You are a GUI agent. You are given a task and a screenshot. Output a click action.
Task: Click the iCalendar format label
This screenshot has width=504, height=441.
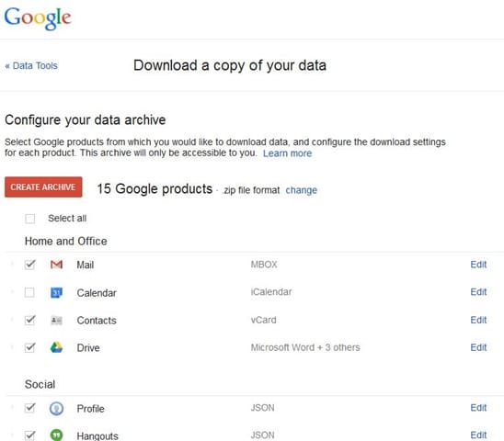[x=271, y=292]
